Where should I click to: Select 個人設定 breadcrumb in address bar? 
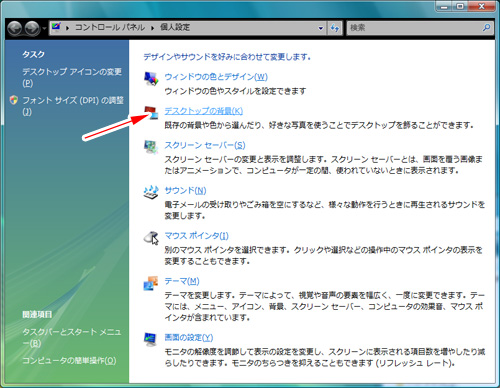175,27
